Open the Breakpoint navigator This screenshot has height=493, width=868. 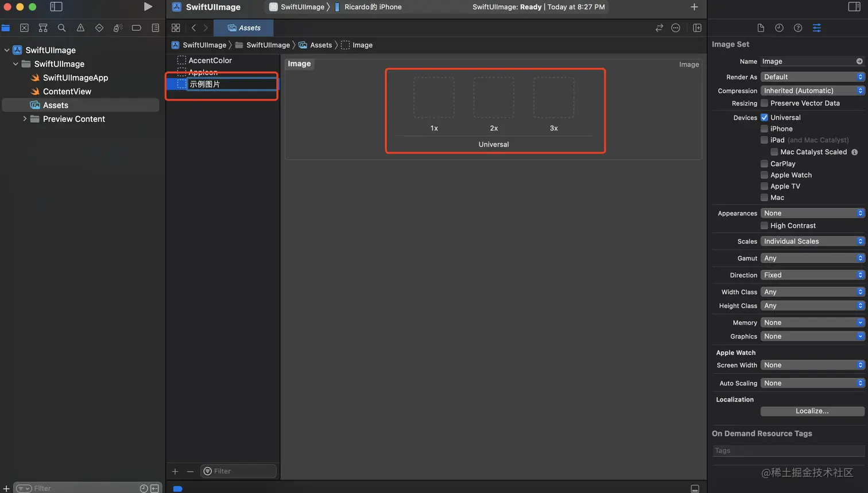coord(137,28)
